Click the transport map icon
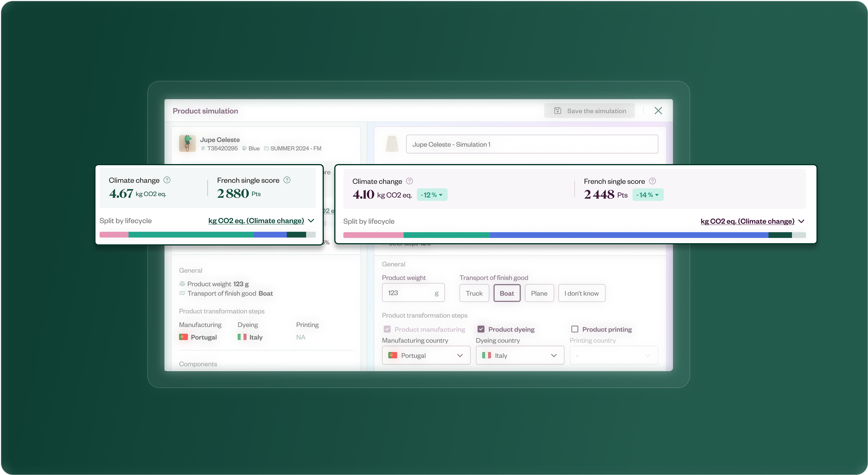The height and width of the screenshot is (475, 868). tap(182, 293)
